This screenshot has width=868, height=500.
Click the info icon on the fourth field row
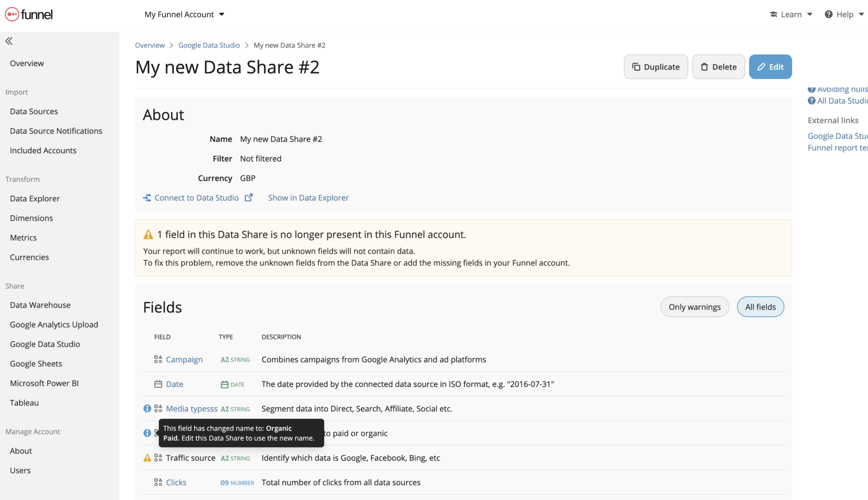coord(147,433)
